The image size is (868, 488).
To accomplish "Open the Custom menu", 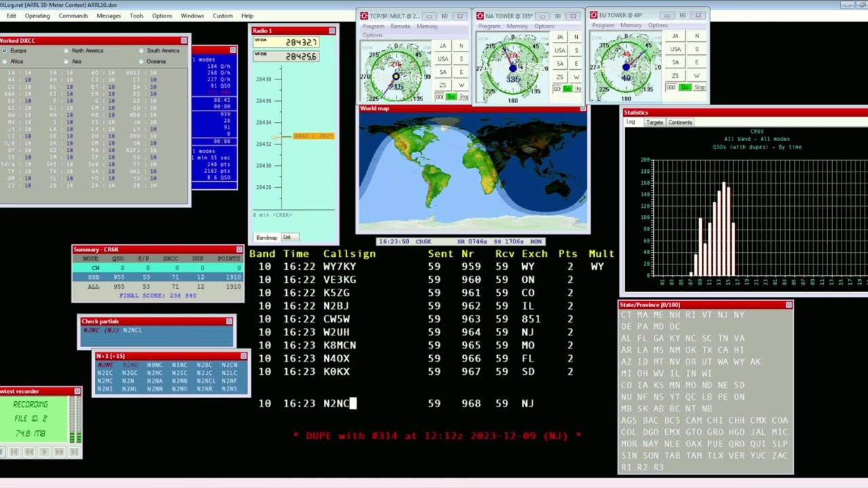I will point(222,16).
